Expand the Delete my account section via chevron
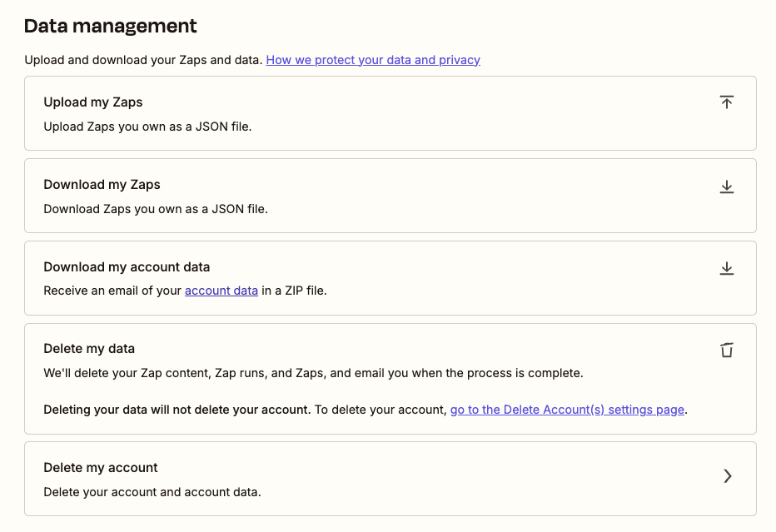The height and width of the screenshot is (532, 776). (x=727, y=476)
